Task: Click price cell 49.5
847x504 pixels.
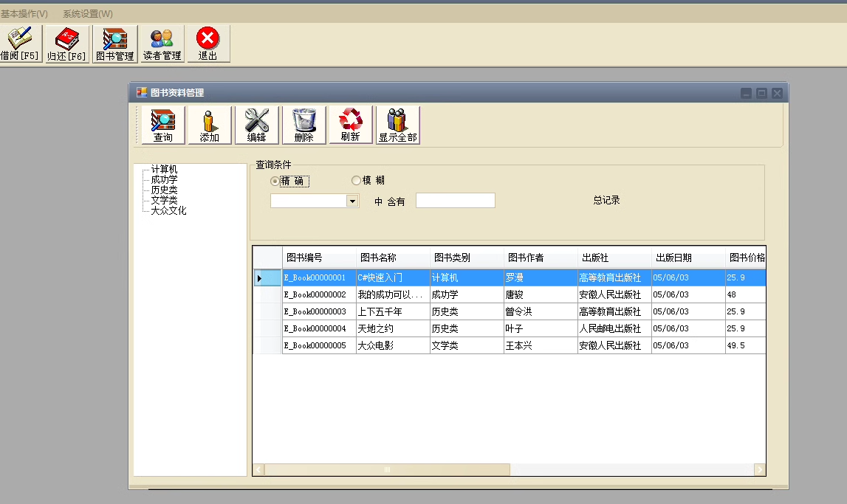Action: pyautogui.click(x=745, y=345)
